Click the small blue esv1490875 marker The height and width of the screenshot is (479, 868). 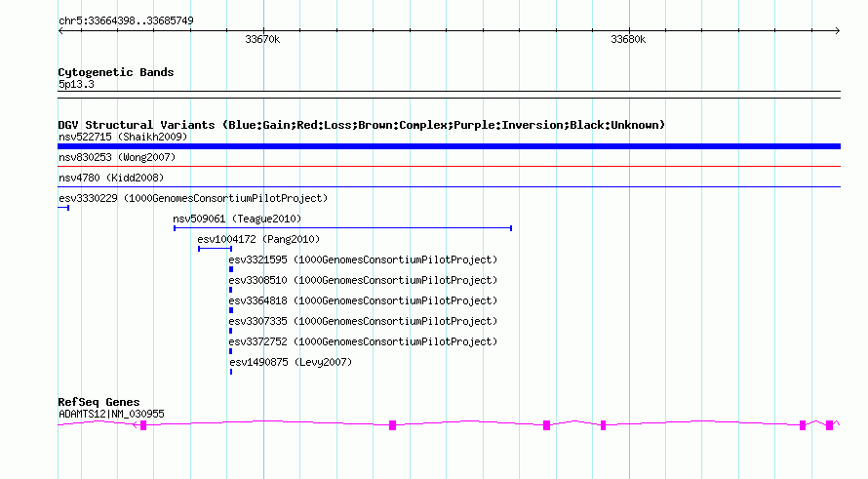(231, 372)
